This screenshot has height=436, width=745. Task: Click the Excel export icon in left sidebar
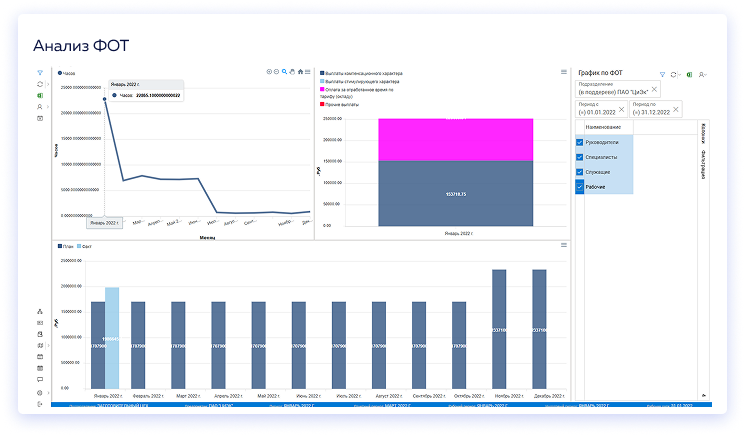(40, 95)
